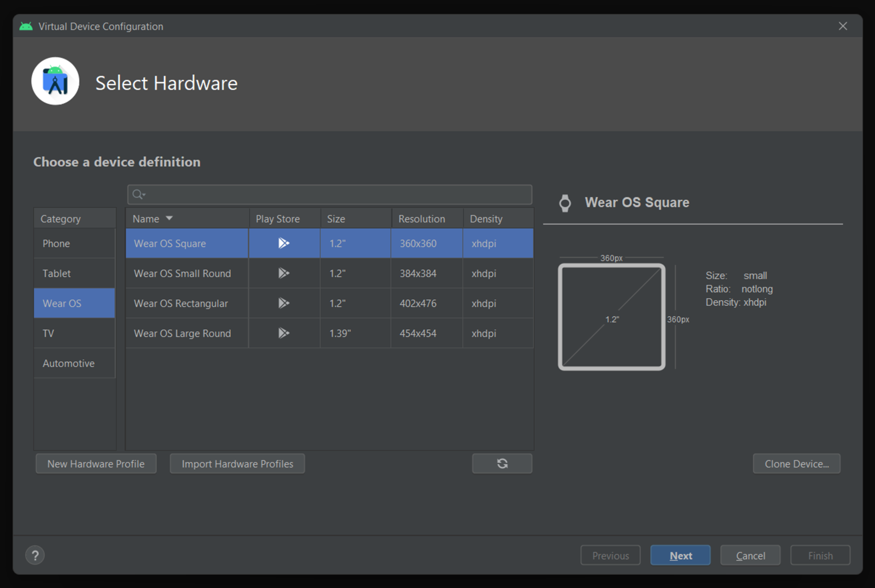875x588 pixels.
Task: Select the Wear OS Square device row
Action: click(x=330, y=243)
